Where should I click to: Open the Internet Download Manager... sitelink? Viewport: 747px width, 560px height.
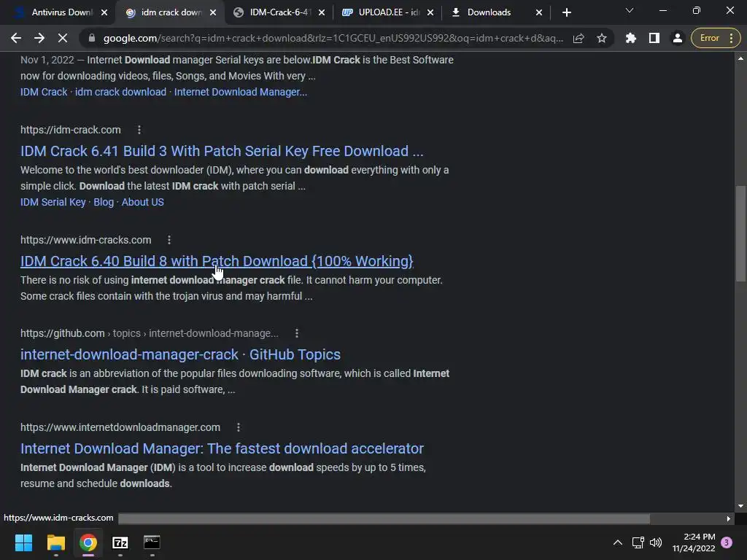click(x=241, y=92)
